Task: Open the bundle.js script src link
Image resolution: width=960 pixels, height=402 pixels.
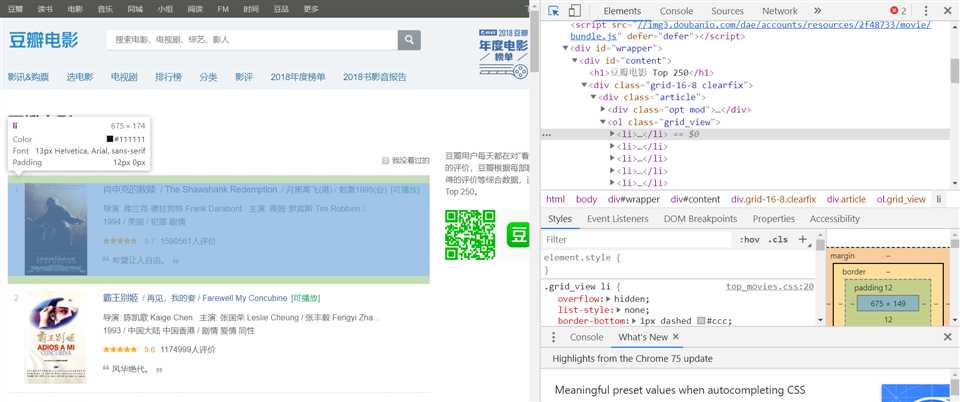Action: [x=751, y=31]
